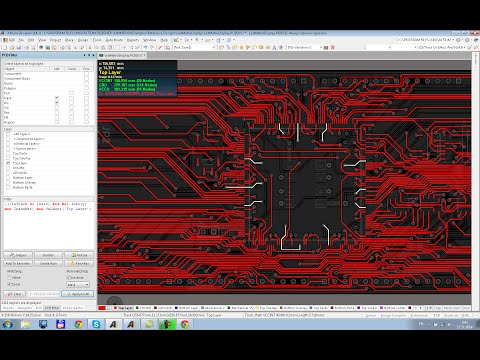Screen dimensions: 480x360
Task: Click the Helper button
Action: 18,255
